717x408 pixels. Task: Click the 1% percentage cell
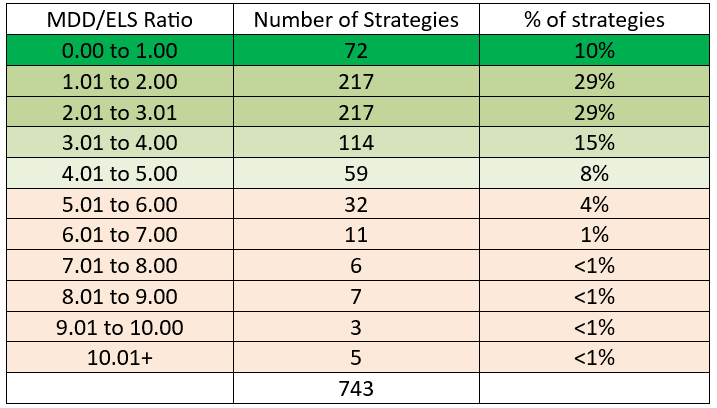[x=594, y=235]
